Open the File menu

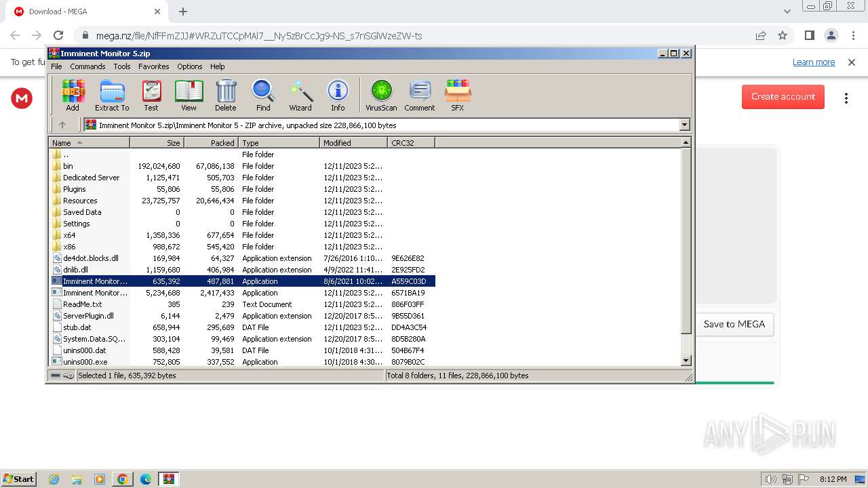56,66
